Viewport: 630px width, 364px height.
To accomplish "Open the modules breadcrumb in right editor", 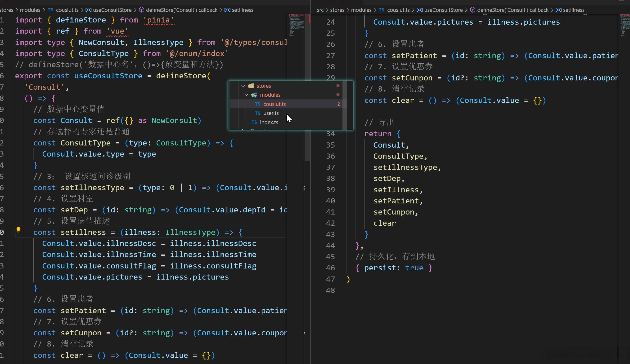I will point(361,10).
